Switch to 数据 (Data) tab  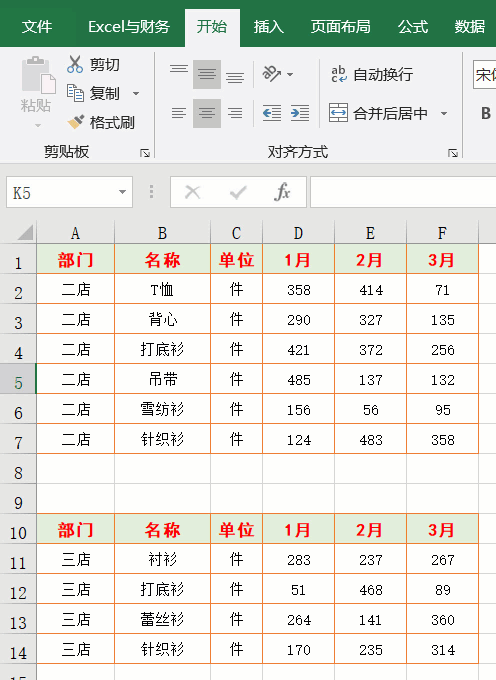[470, 27]
